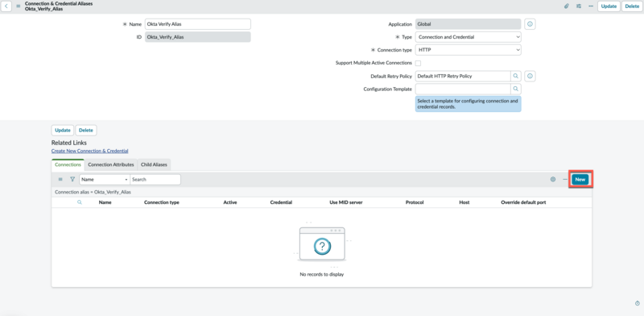
Task: Click the Connection alias = Okta_Verify_Alias breadcrumb
Action: tap(93, 192)
